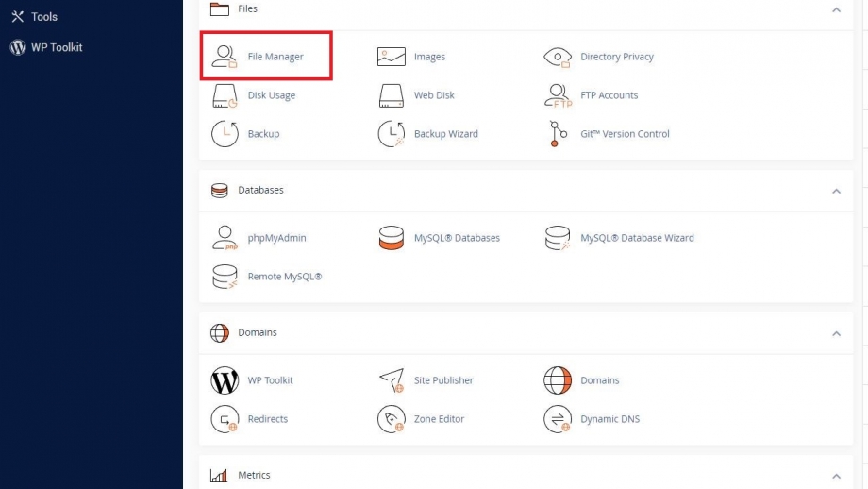The width and height of the screenshot is (868, 489).
Task: Open the Redirects link
Action: [x=267, y=418]
